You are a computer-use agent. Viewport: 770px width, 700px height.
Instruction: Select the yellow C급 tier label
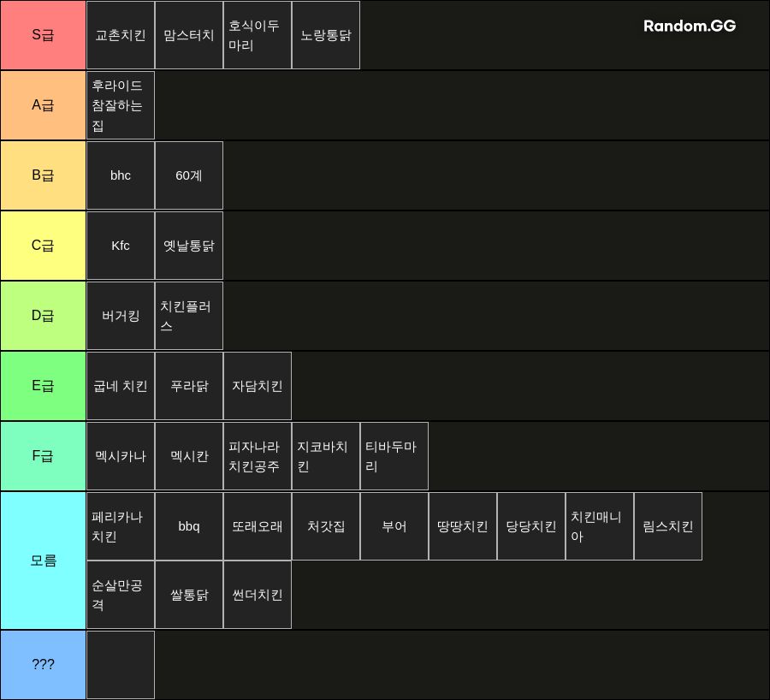click(44, 246)
